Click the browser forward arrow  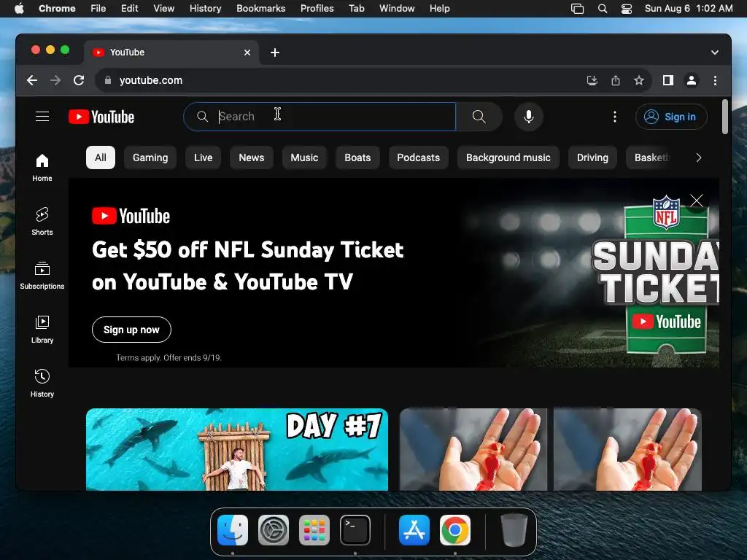click(55, 80)
